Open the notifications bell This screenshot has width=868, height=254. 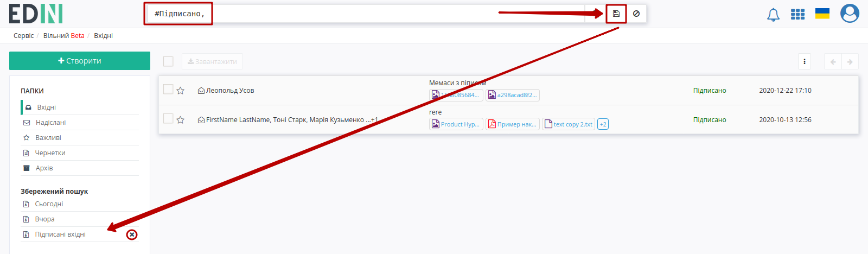[773, 15]
